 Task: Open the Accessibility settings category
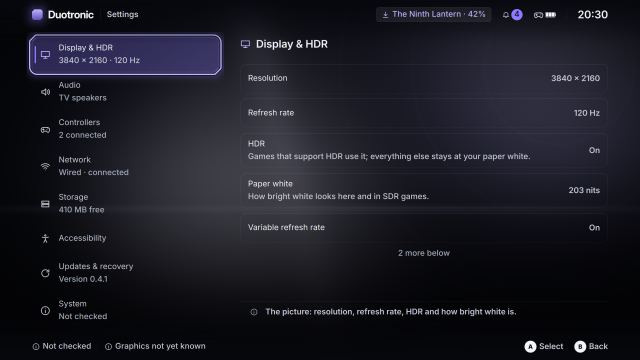click(125, 238)
